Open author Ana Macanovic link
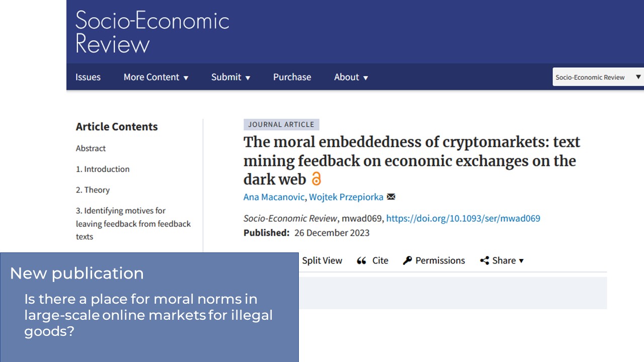The image size is (644, 362). pyautogui.click(x=274, y=197)
